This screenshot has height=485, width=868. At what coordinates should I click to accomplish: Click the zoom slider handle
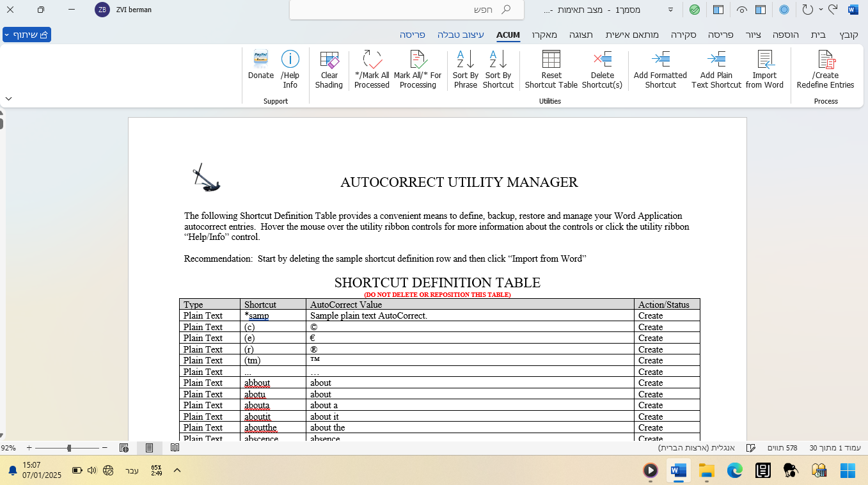point(69,448)
